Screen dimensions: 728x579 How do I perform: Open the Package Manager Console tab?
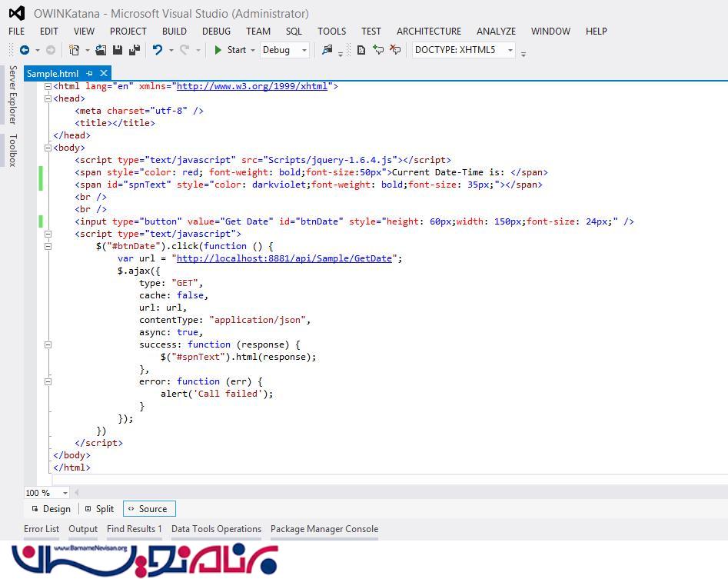point(324,529)
